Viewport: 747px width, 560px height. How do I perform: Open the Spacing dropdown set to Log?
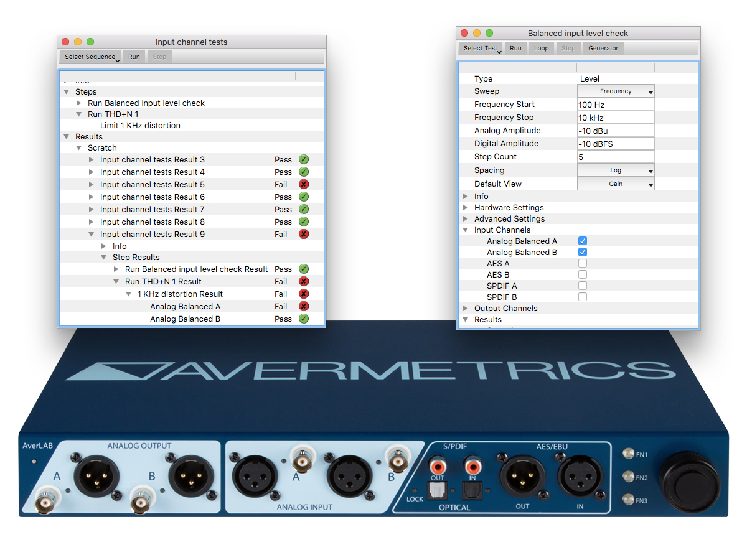[x=616, y=170]
